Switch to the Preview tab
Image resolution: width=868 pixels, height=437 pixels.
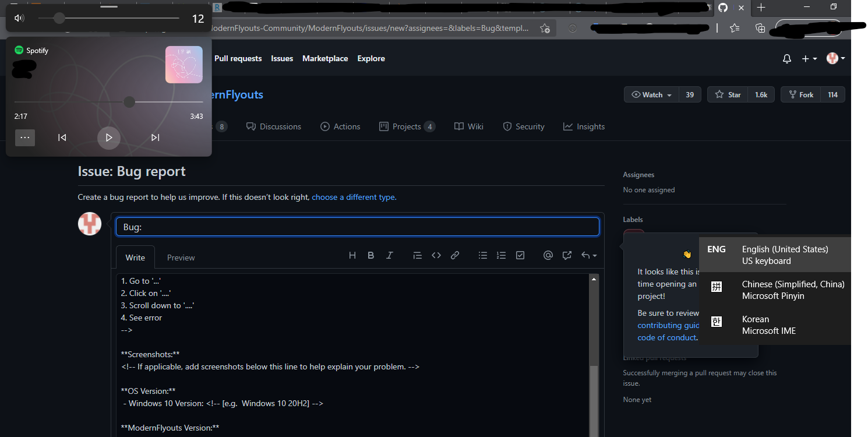click(181, 257)
